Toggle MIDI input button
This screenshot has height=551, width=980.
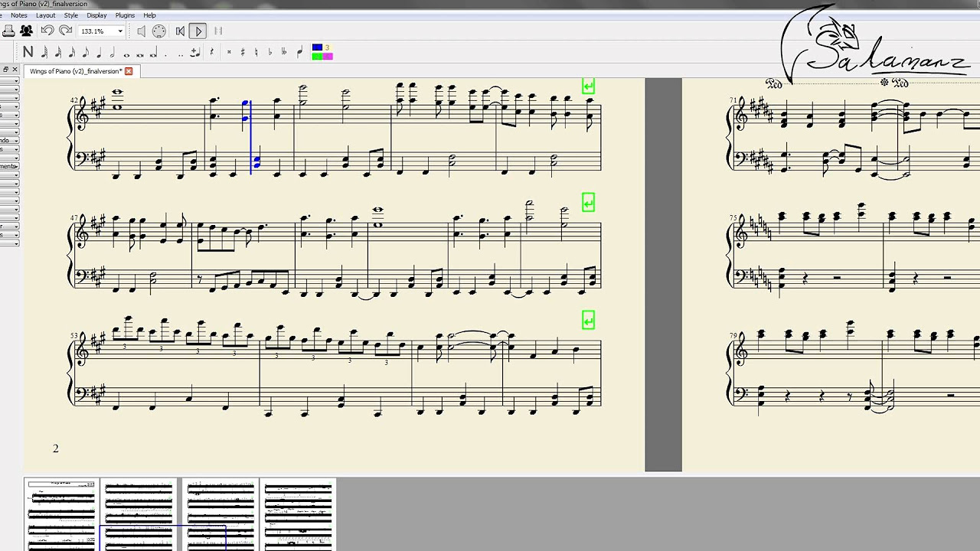[159, 31]
